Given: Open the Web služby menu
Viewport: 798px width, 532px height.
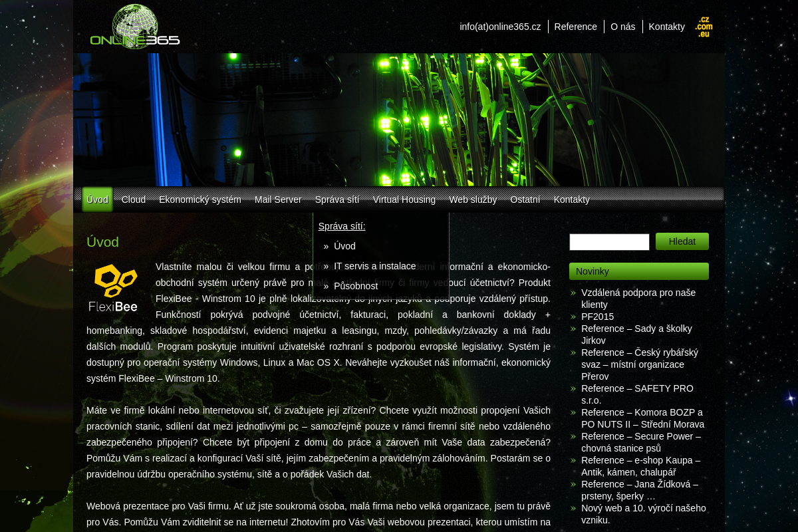Looking at the screenshot, I should point(473,199).
